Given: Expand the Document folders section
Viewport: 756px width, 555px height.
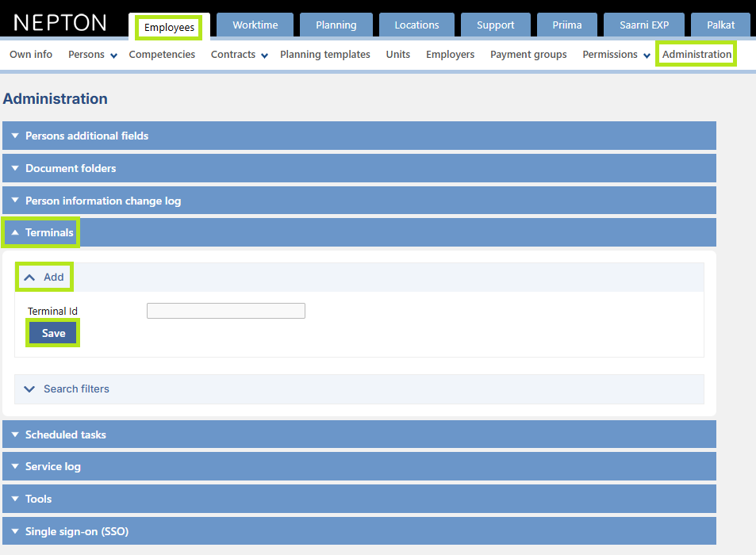Looking at the screenshot, I should coord(359,168).
